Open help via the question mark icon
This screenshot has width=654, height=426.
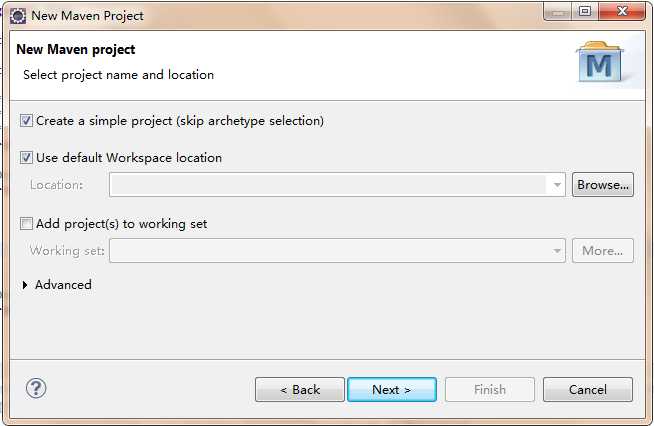pos(36,388)
